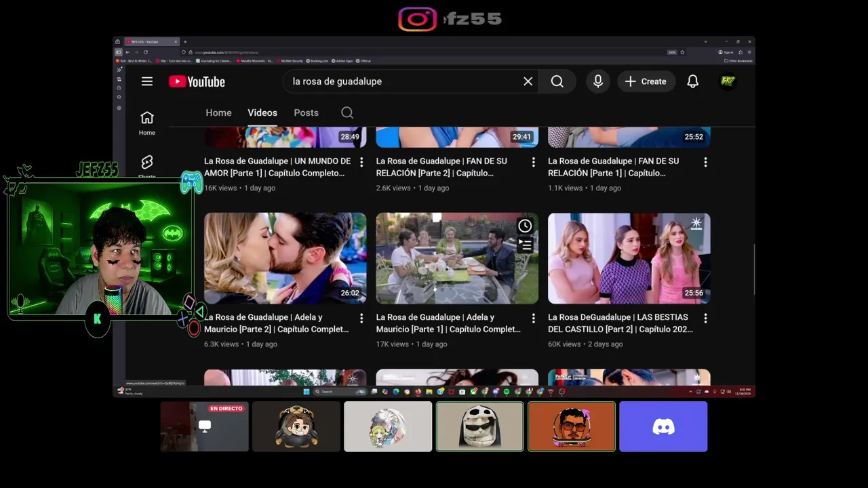
Task: Bookmark this page with the star icon
Action: coord(682,52)
